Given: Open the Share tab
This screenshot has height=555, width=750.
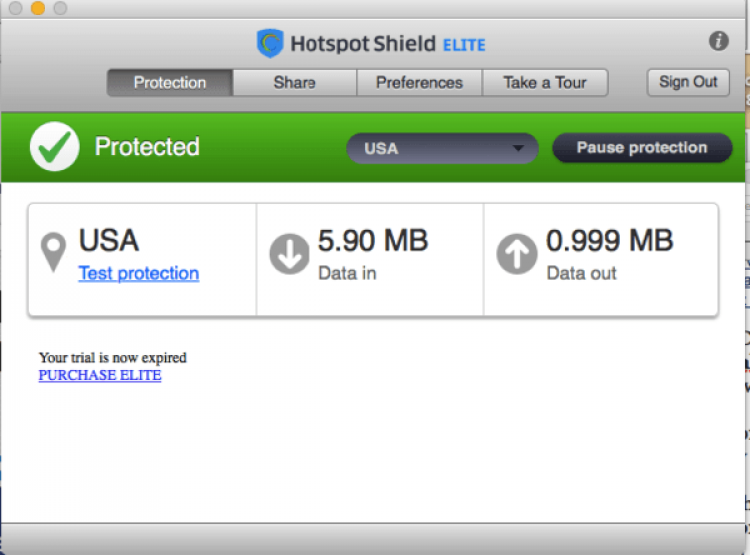Looking at the screenshot, I should 294,83.
